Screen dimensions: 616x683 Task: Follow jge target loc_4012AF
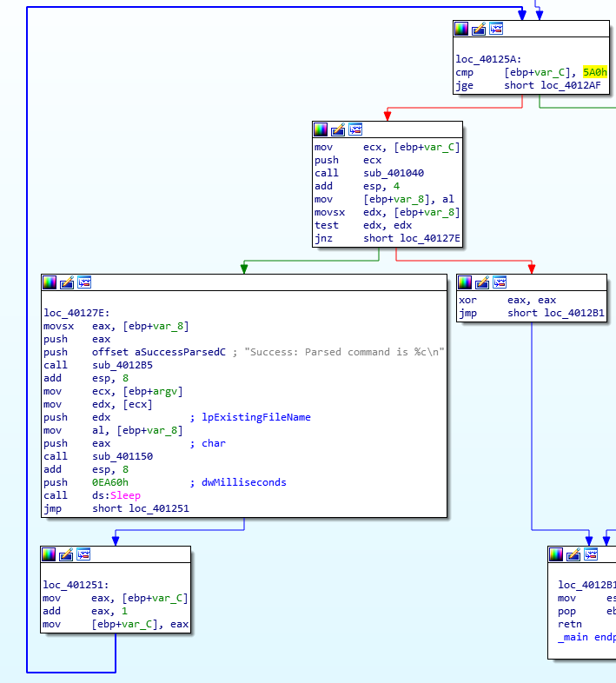click(x=571, y=85)
